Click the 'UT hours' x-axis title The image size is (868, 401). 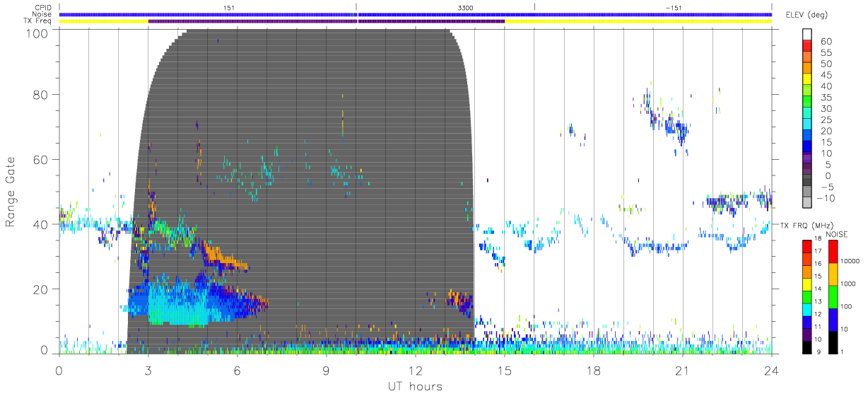point(415,386)
